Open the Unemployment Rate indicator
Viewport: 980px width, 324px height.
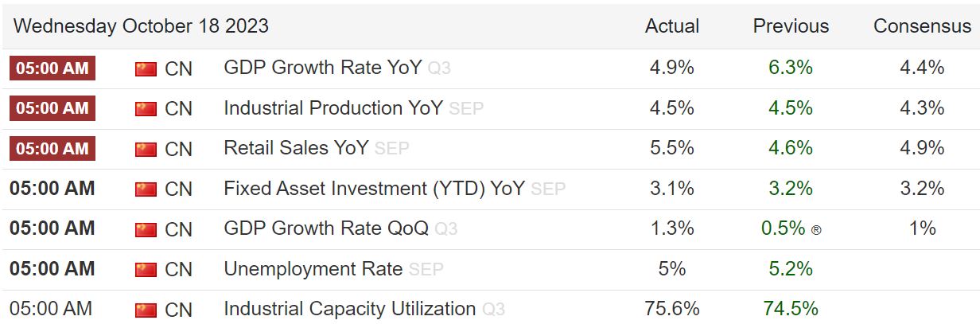coord(313,269)
